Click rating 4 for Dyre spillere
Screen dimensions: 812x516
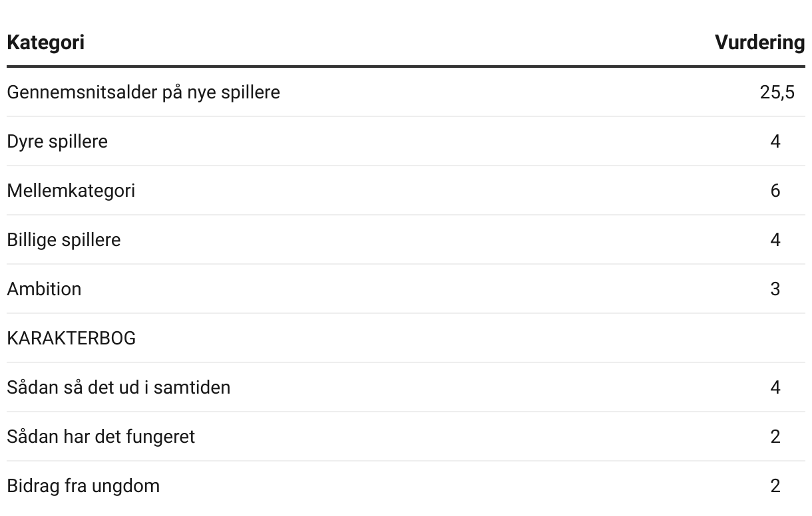[775, 142]
